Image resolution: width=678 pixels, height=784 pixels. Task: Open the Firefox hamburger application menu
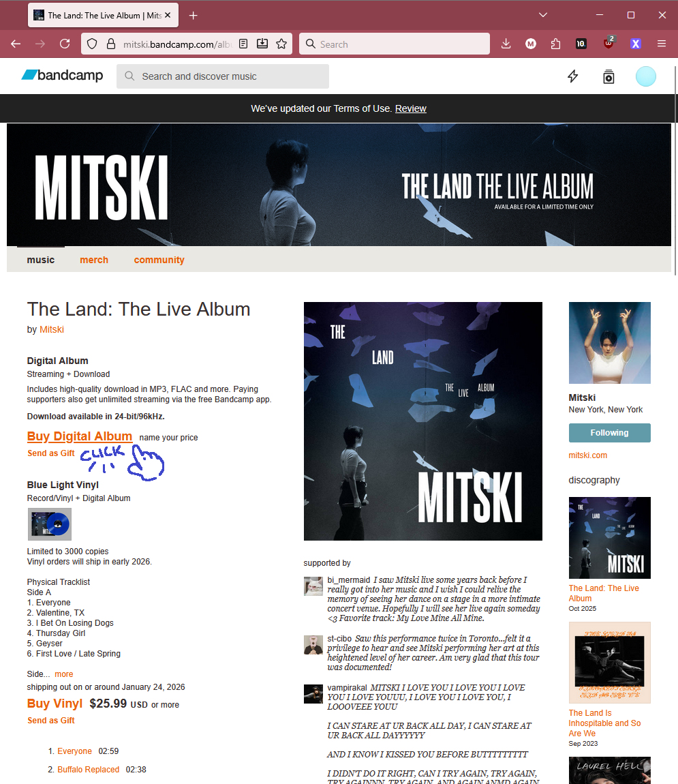662,44
